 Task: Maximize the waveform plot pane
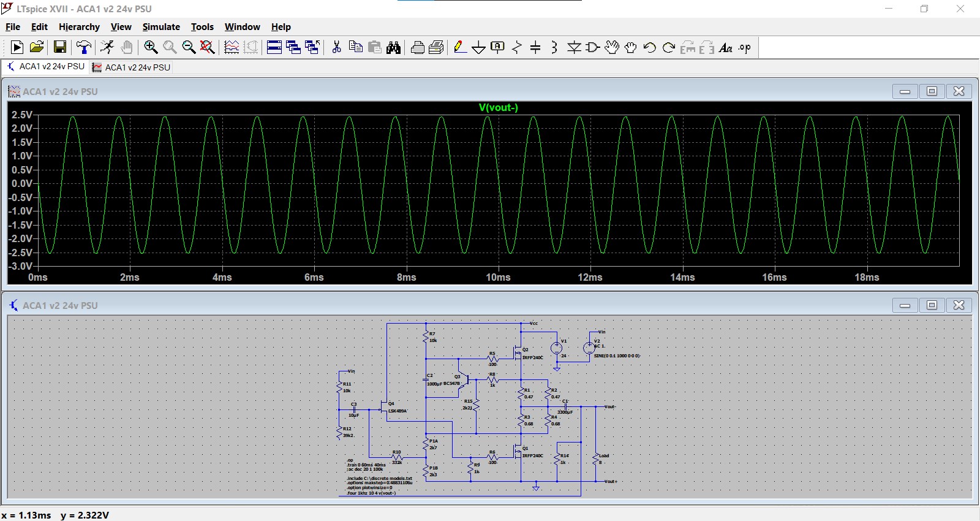(932, 91)
